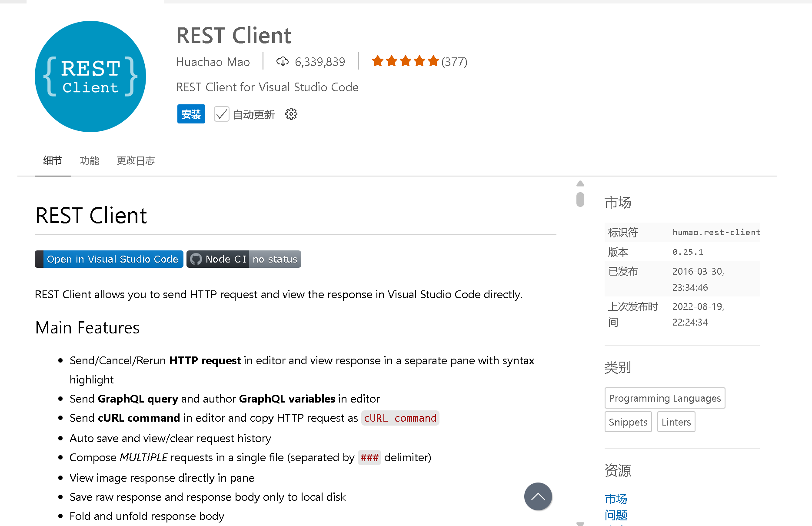Click the round scroll-to-top arrow button
Image resolution: width=812 pixels, height=526 pixels.
(x=538, y=496)
